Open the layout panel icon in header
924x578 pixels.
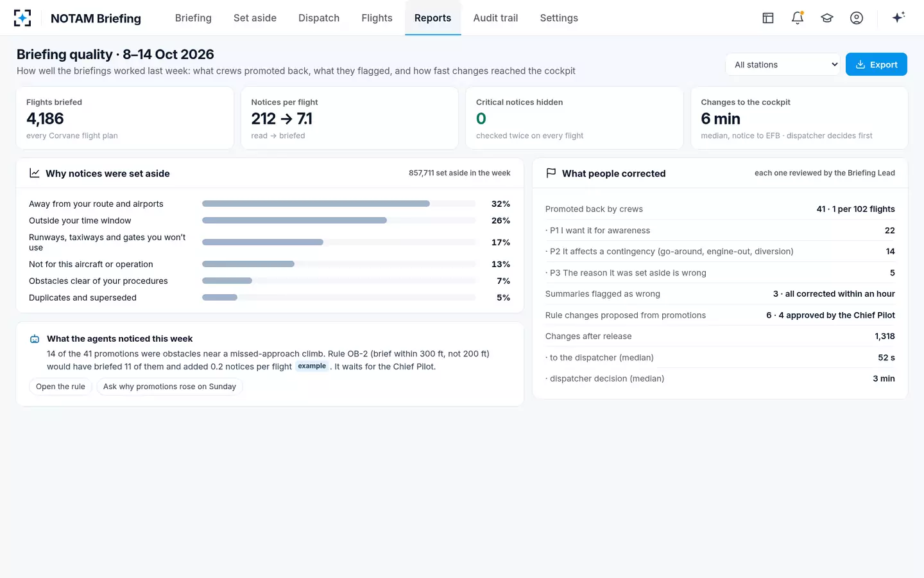coord(768,18)
